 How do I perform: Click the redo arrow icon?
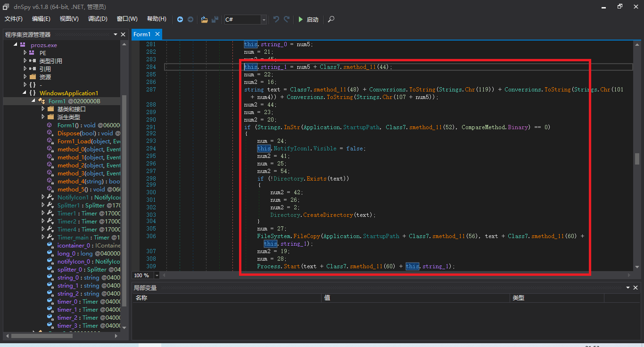287,19
